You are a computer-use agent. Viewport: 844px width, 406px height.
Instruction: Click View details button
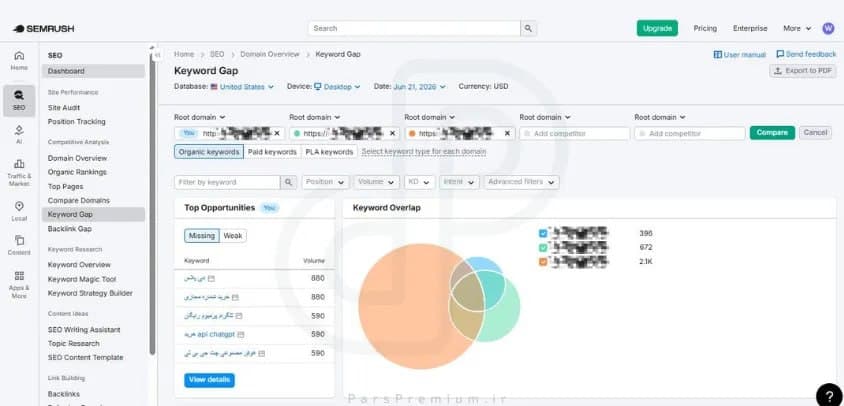click(209, 380)
